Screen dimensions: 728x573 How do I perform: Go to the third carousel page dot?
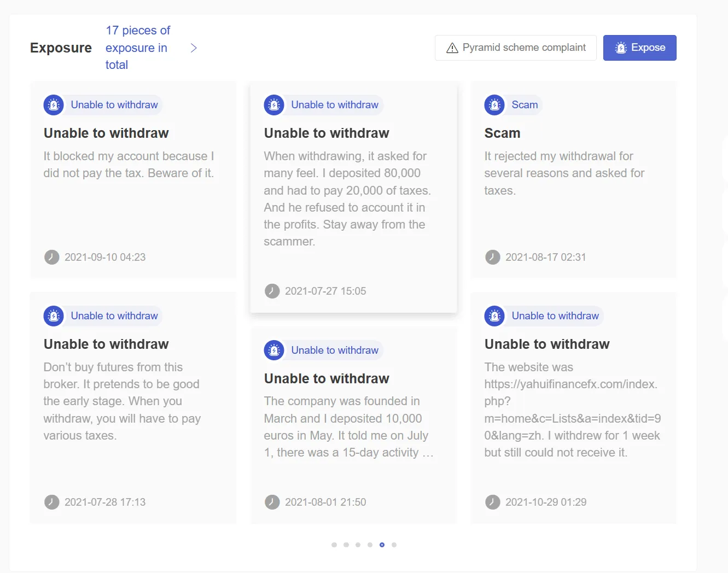pos(358,545)
